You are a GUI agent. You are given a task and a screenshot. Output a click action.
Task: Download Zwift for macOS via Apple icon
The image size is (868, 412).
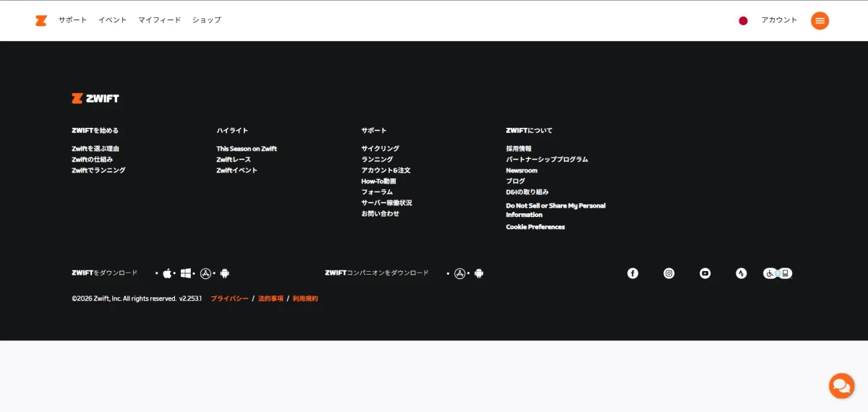coord(167,273)
